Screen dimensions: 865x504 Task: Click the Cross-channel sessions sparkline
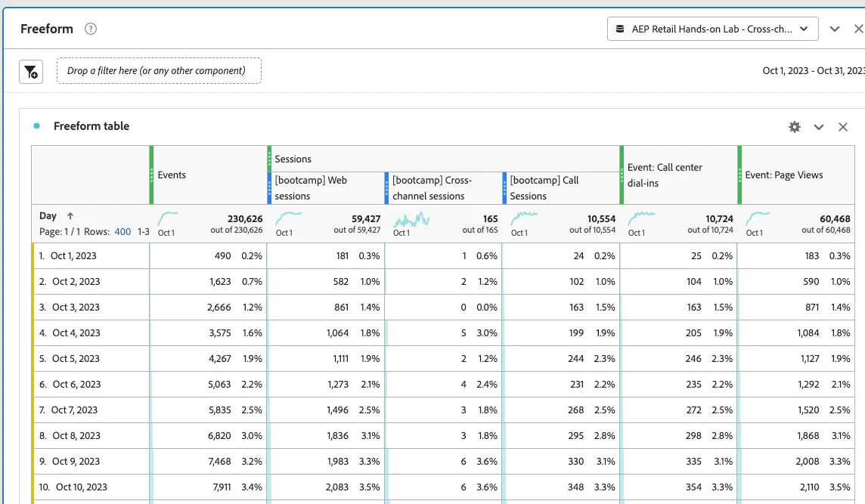[x=411, y=219]
